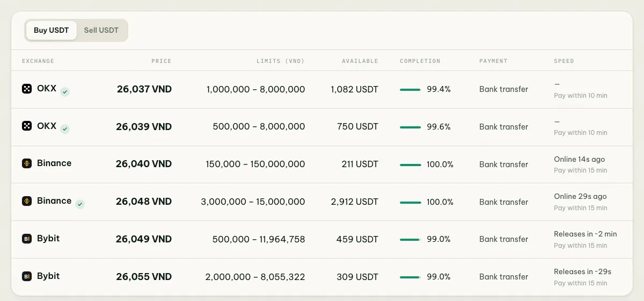Screen dimensions: 644x301
Task: Click Releases in ~2 min text
Action: [586, 234]
